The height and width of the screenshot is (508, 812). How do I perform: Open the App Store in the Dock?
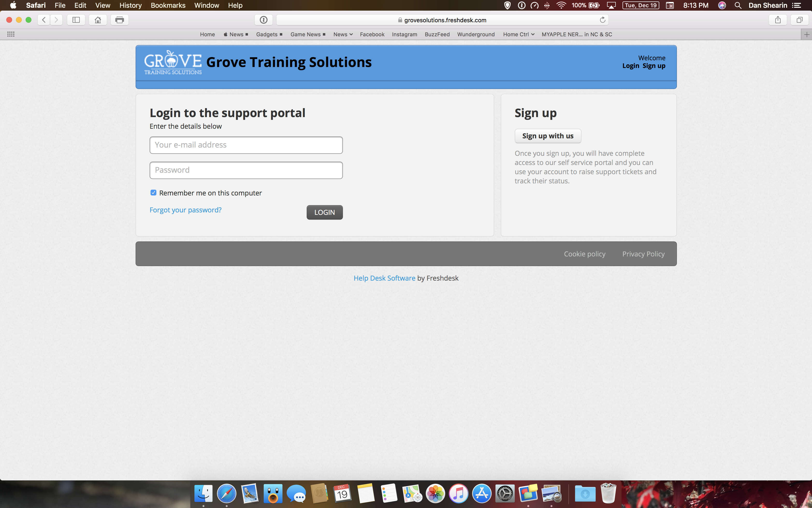pos(481,493)
